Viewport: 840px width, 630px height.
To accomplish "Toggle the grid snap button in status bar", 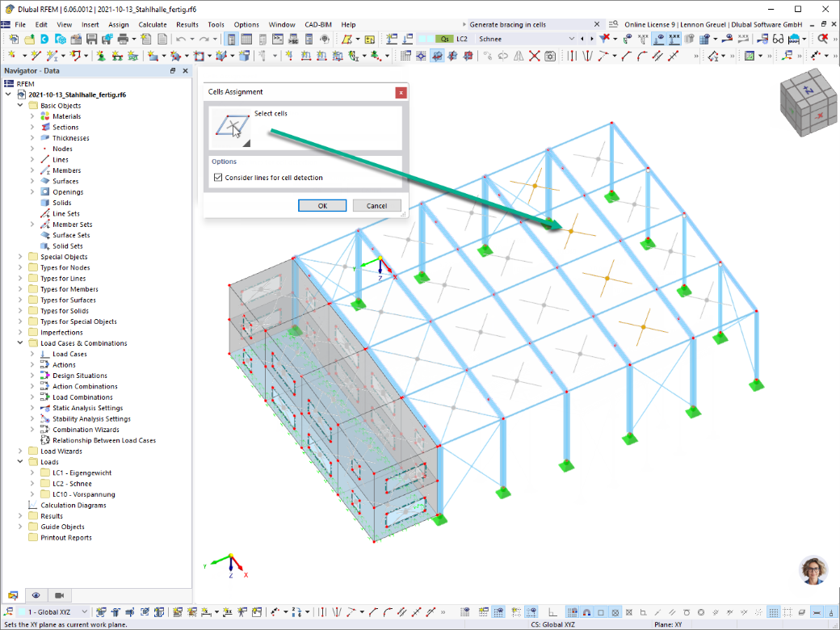I will [x=572, y=611].
